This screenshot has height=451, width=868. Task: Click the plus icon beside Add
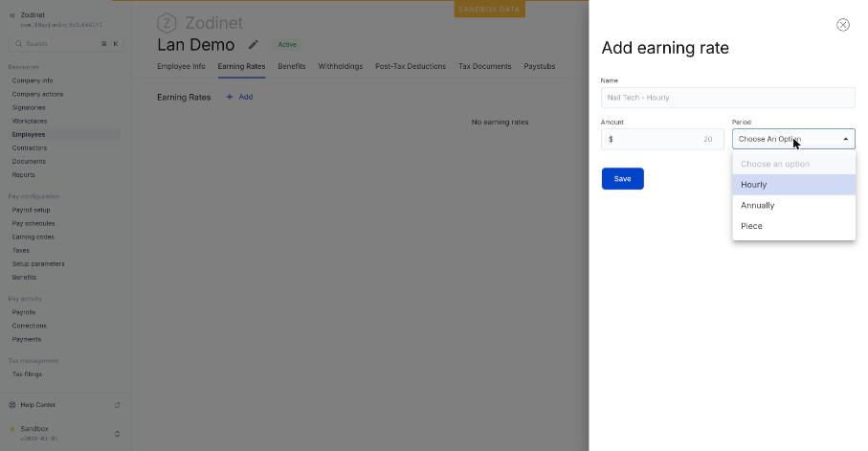(229, 97)
